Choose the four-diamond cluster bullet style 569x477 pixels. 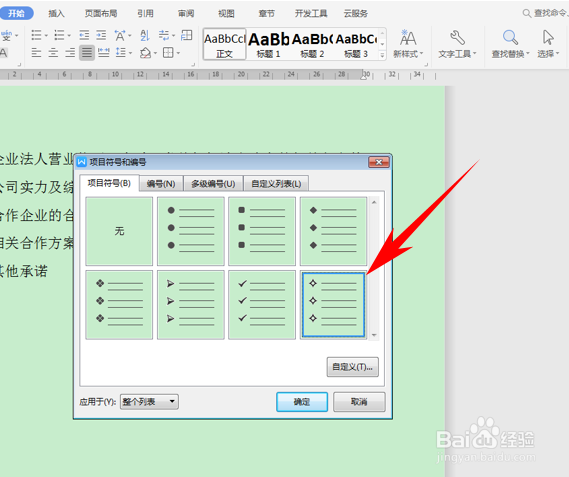(119, 305)
